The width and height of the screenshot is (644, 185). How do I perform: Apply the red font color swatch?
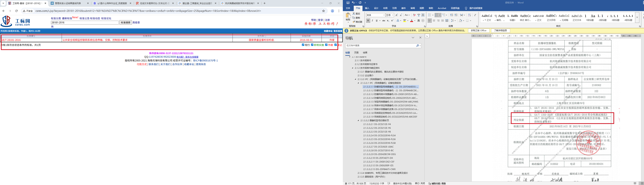(x=411, y=21)
